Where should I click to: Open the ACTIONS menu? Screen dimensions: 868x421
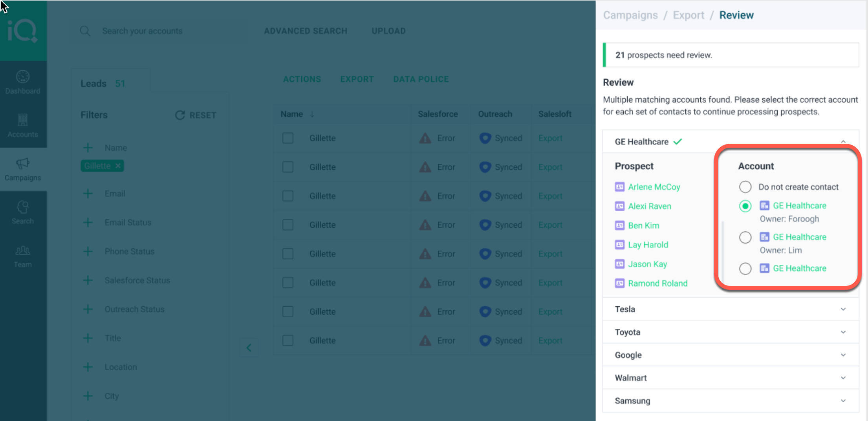click(302, 79)
